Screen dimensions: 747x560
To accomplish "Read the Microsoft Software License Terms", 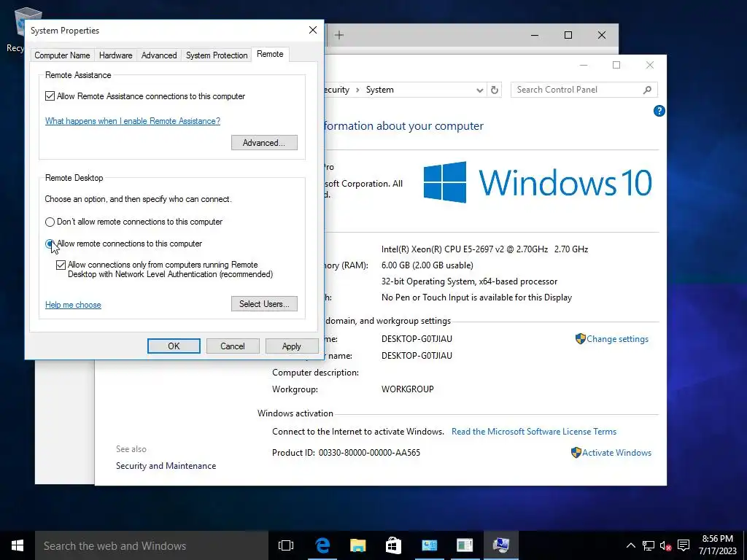I will 534,432.
